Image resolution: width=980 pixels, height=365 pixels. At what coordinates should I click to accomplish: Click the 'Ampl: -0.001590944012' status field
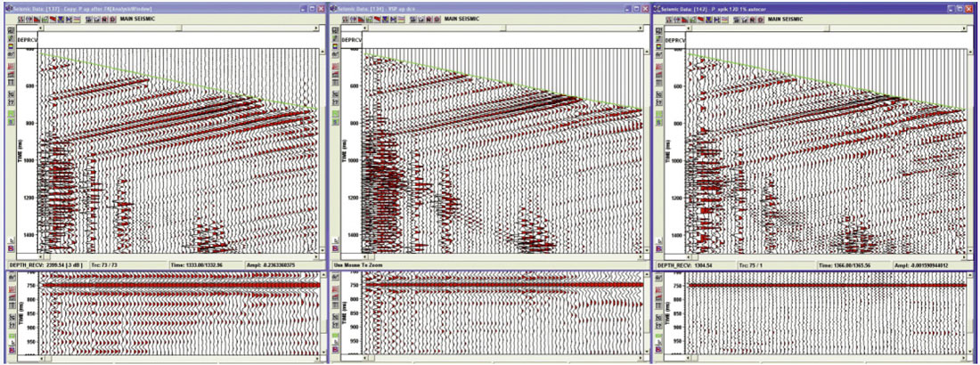[x=933, y=265]
